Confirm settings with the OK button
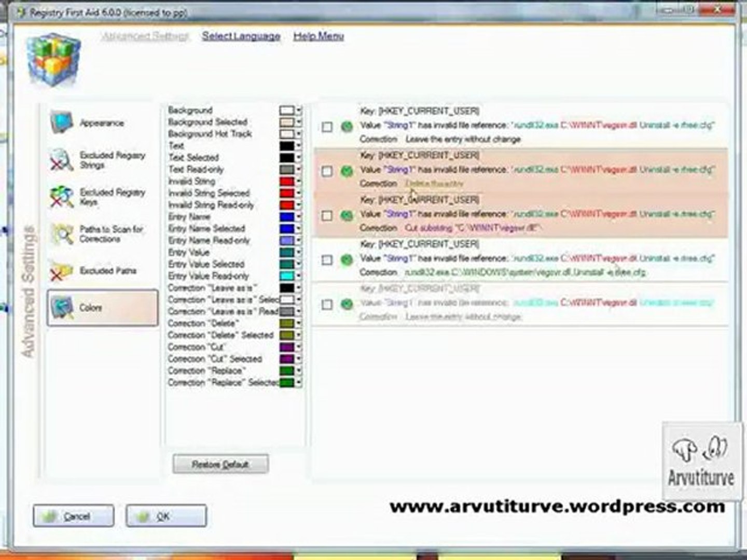 click(x=166, y=516)
